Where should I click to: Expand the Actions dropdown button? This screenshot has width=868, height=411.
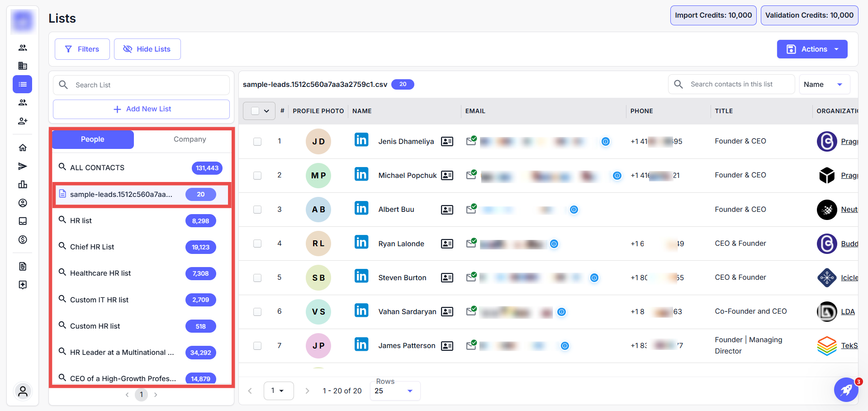[812, 49]
